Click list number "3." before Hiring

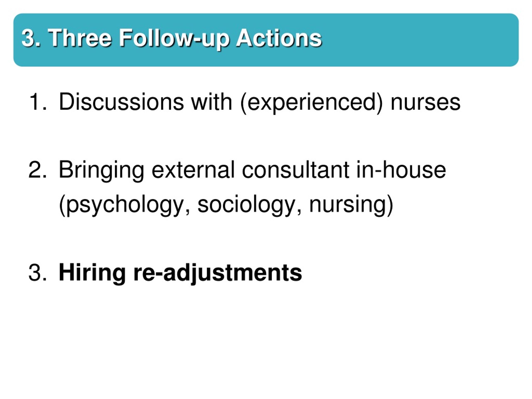(x=38, y=272)
